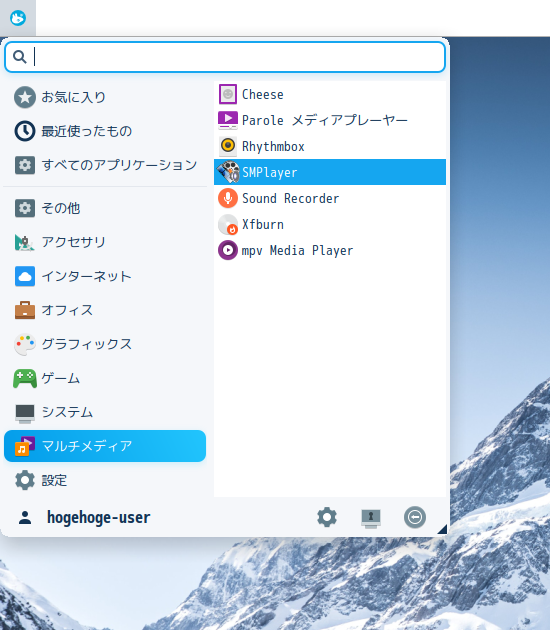The image size is (550, 630).
Task: Start Rhythmbox music player
Action: (x=330, y=146)
